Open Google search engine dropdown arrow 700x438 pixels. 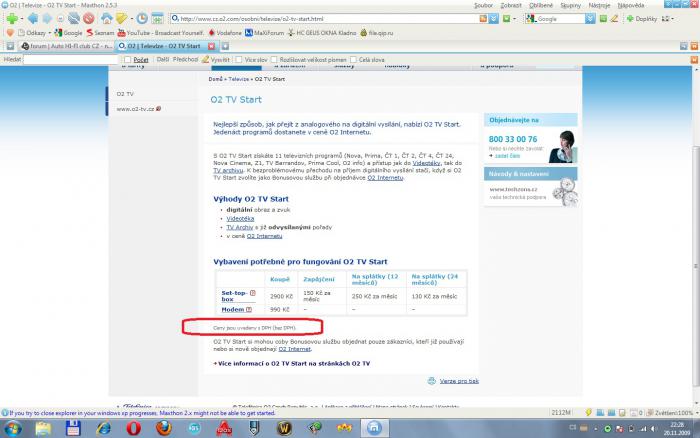[x=590, y=18]
